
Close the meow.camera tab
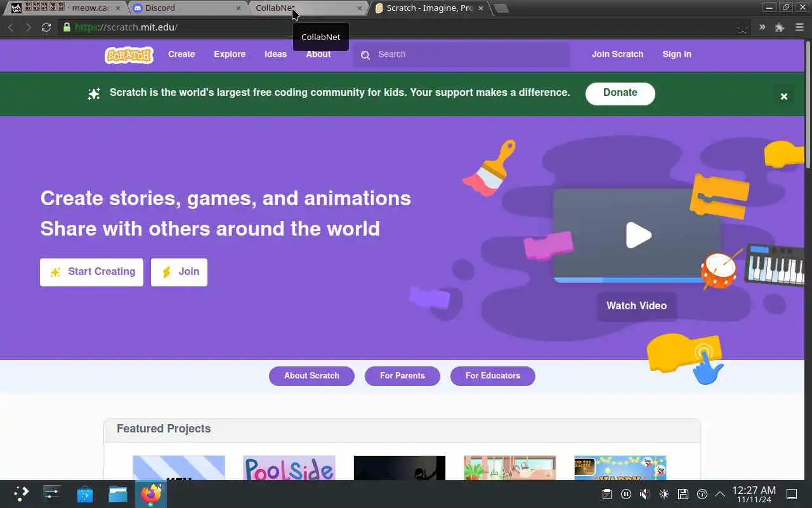[x=117, y=8]
